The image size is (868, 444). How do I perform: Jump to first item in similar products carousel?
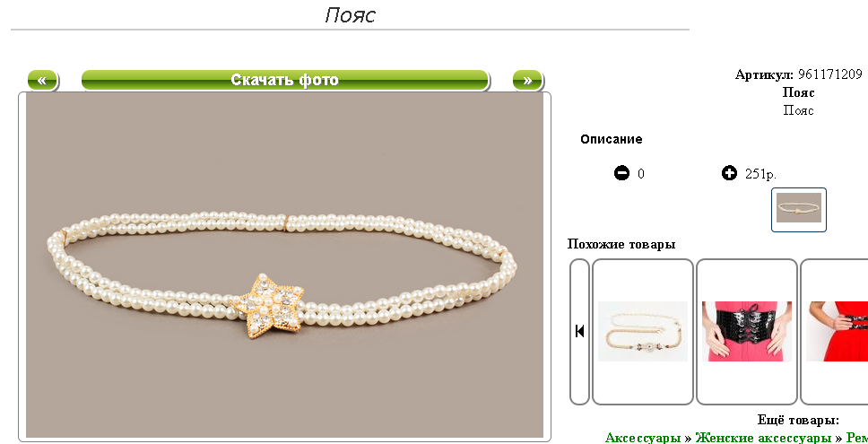point(579,331)
